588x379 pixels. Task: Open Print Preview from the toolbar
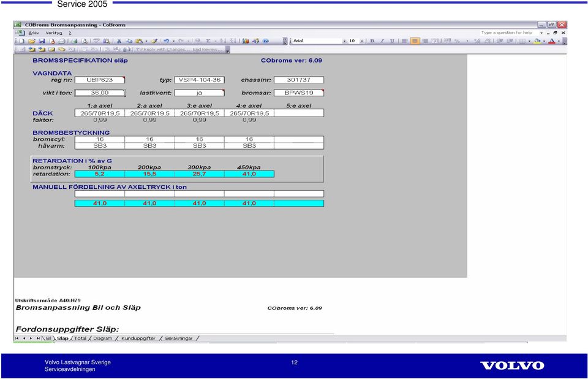[85, 41]
